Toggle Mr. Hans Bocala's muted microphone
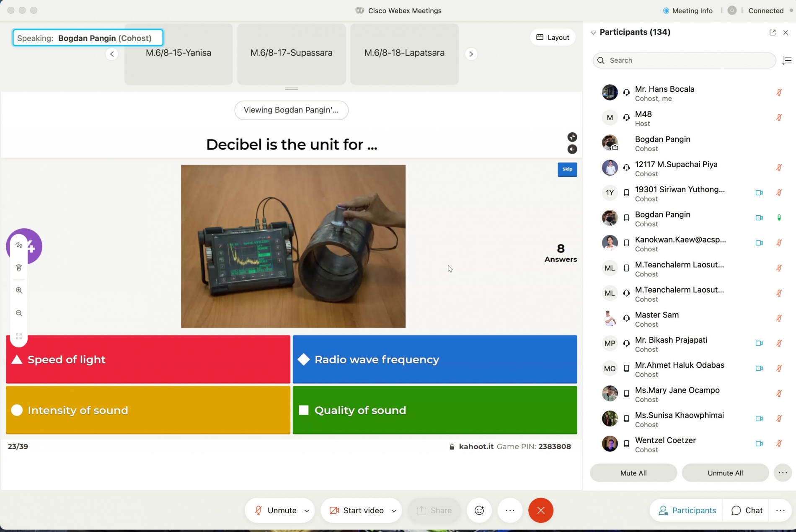The width and height of the screenshot is (796, 532). coord(779,92)
